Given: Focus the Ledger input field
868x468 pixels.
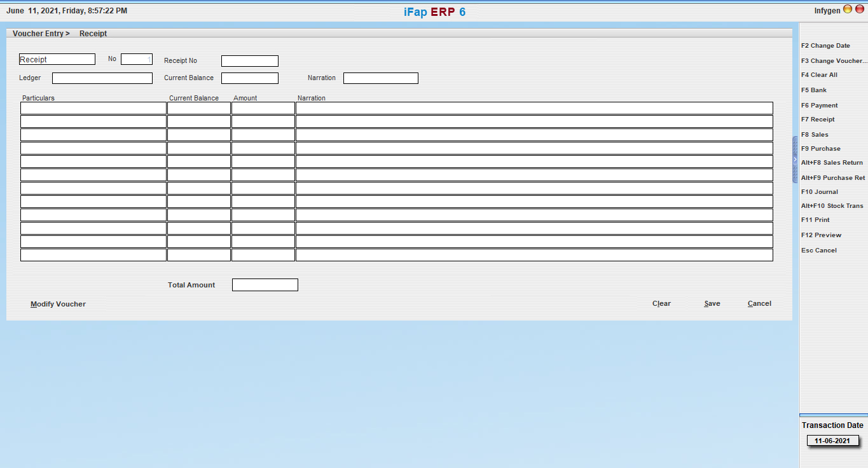Looking at the screenshot, I should pyautogui.click(x=102, y=78).
